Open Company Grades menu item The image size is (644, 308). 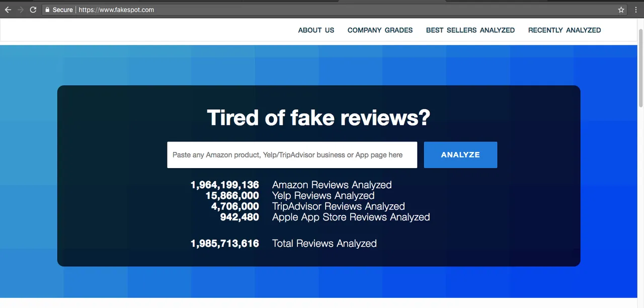(380, 30)
